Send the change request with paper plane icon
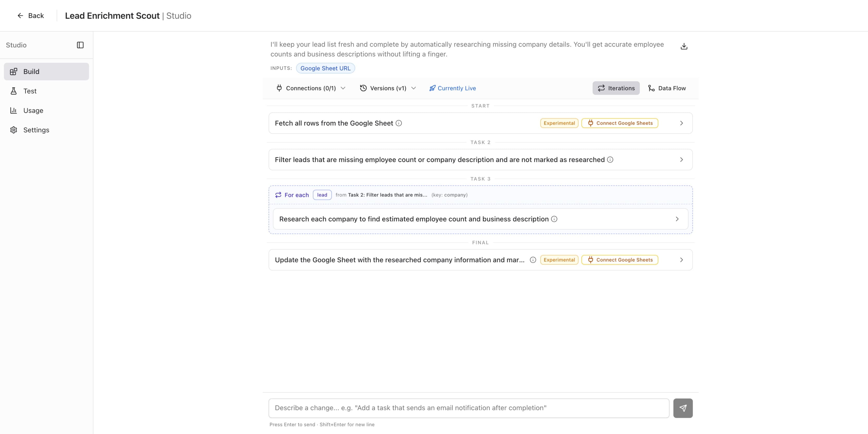The image size is (868, 434). 683,408
